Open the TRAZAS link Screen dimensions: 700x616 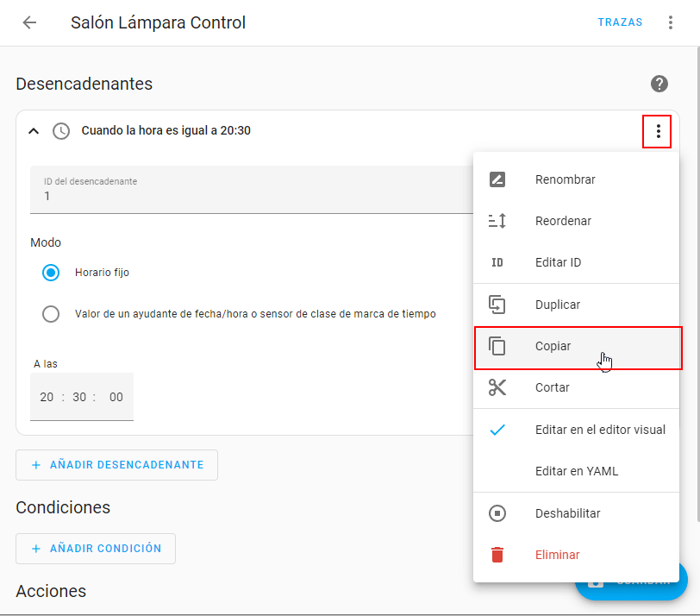pos(620,22)
